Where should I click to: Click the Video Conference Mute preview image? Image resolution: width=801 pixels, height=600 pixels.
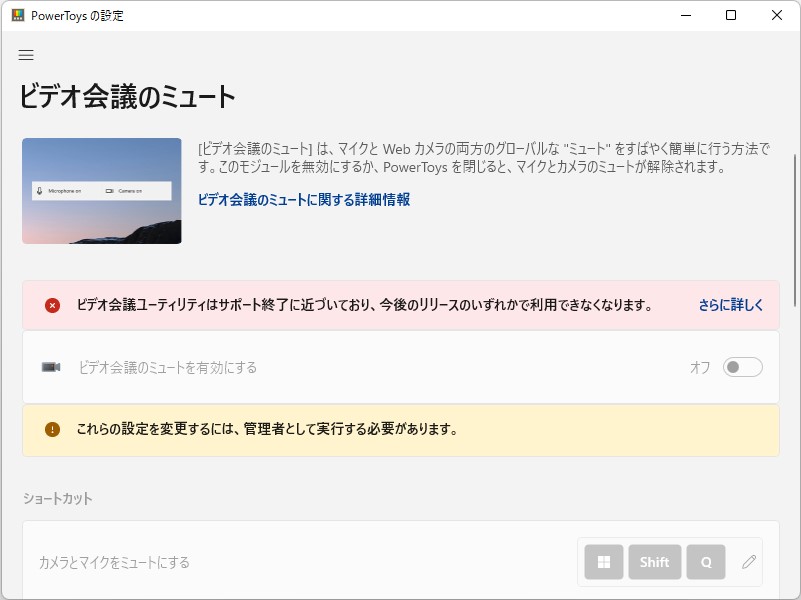pos(101,190)
